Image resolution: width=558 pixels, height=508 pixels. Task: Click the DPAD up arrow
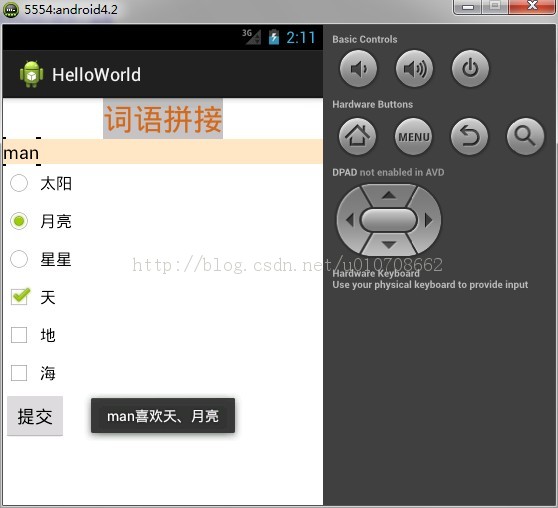click(x=389, y=195)
